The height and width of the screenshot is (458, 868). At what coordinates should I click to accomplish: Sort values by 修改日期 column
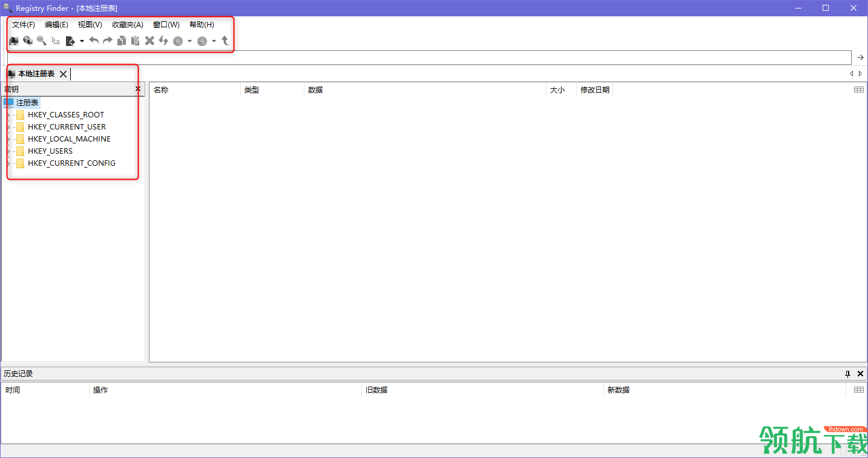[595, 90]
